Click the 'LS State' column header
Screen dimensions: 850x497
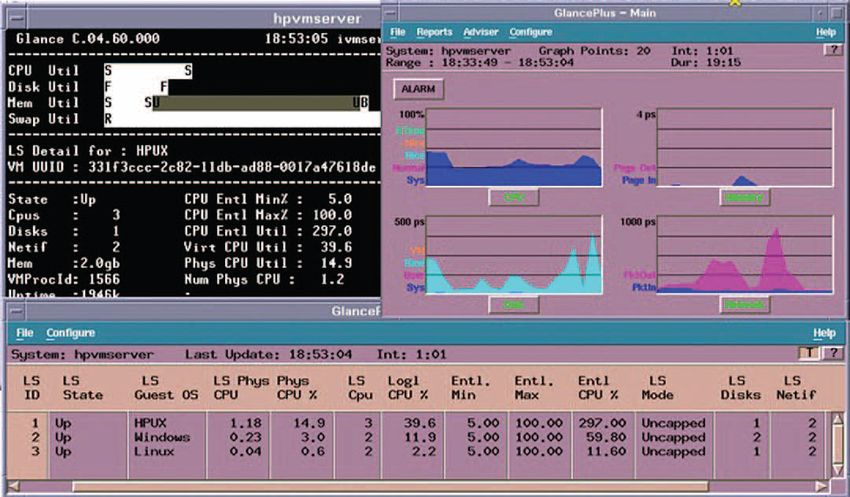(x=82, y=388)
